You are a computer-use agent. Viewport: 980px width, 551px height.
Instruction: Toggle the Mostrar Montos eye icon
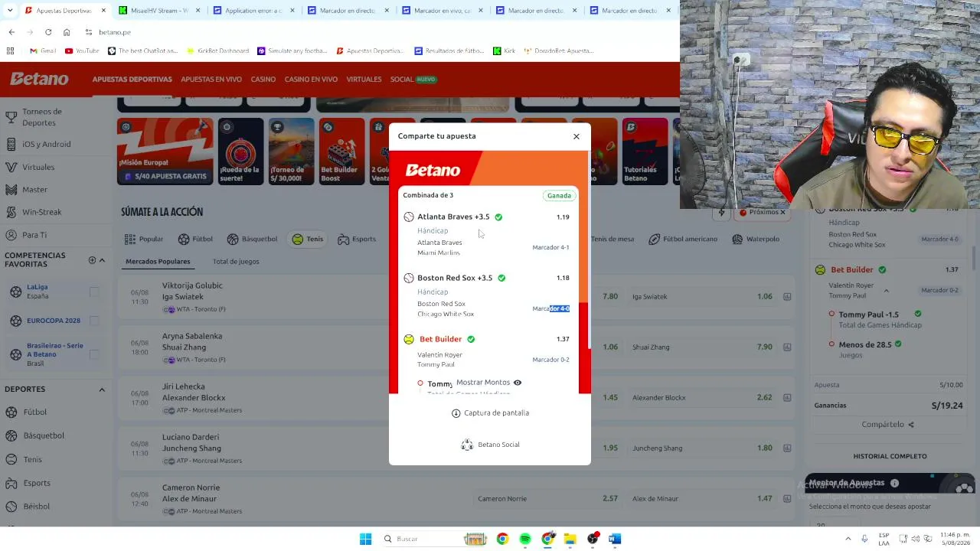pyautogui.click(x=518, y=383)
